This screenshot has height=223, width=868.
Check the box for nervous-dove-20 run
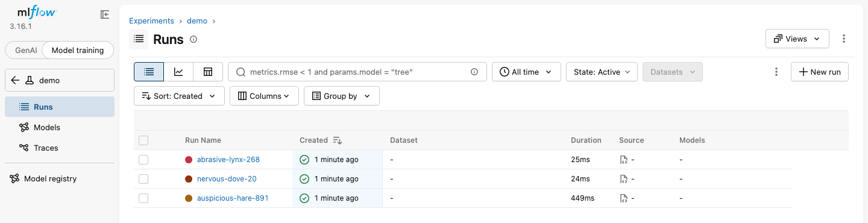pos(143,179)
